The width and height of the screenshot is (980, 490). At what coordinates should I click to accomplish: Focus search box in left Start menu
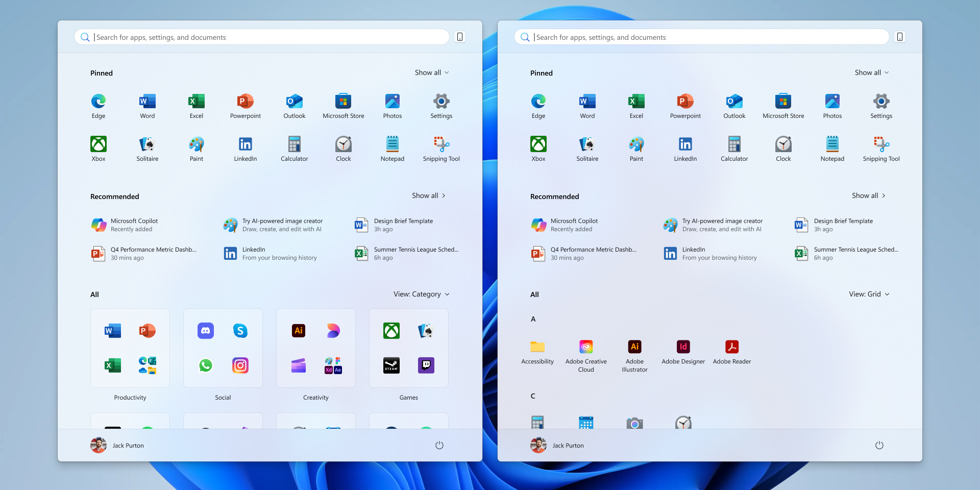tap(262, 37)
